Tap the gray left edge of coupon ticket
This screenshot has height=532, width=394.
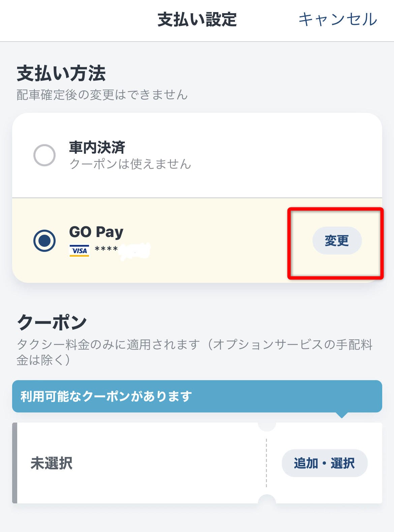(14, 463)
